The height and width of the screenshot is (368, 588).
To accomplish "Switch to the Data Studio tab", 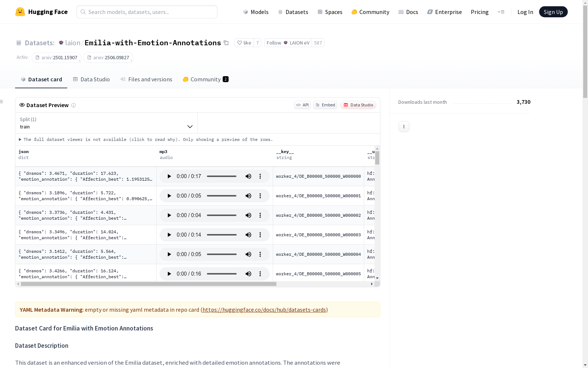I will pos(91,79).
